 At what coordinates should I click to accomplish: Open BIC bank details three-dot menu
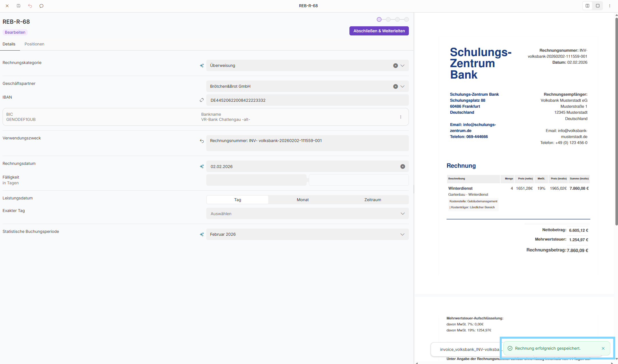click(x=401, y=117)
